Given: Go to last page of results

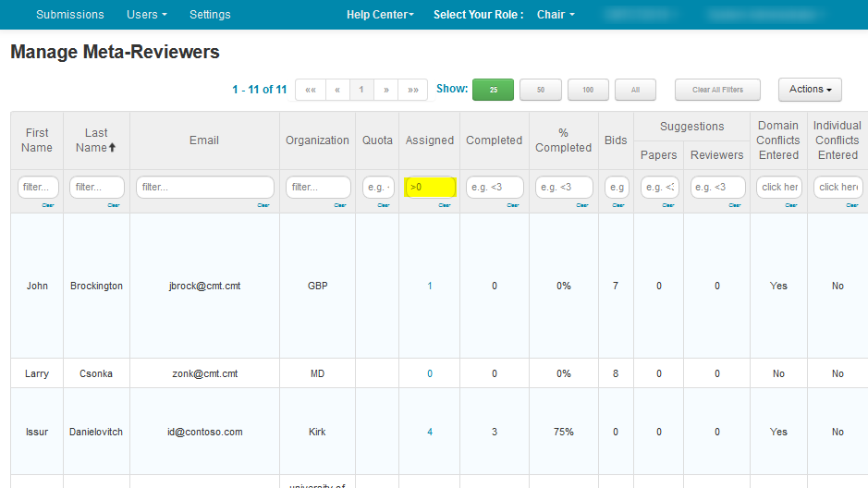Looking at the screenshot, I should coord(413,90).
